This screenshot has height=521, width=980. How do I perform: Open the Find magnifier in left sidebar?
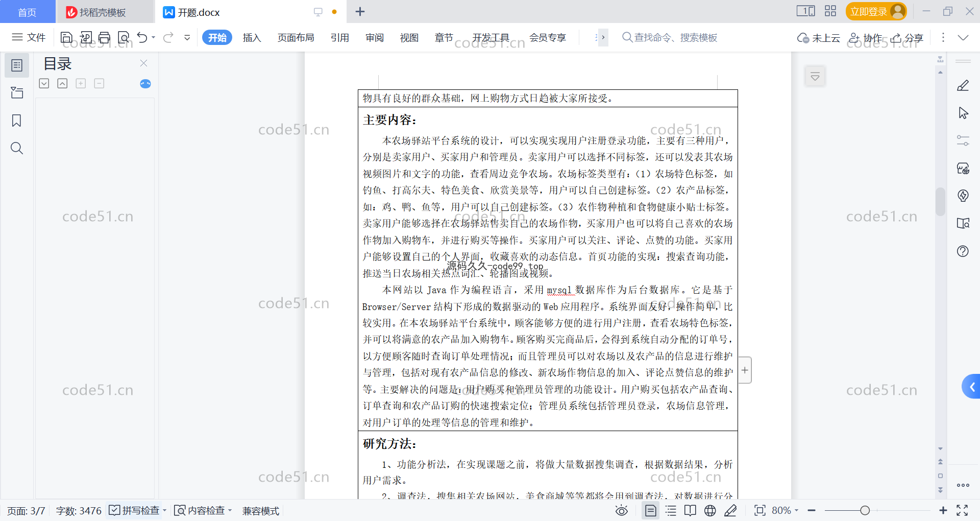point(17,148)
